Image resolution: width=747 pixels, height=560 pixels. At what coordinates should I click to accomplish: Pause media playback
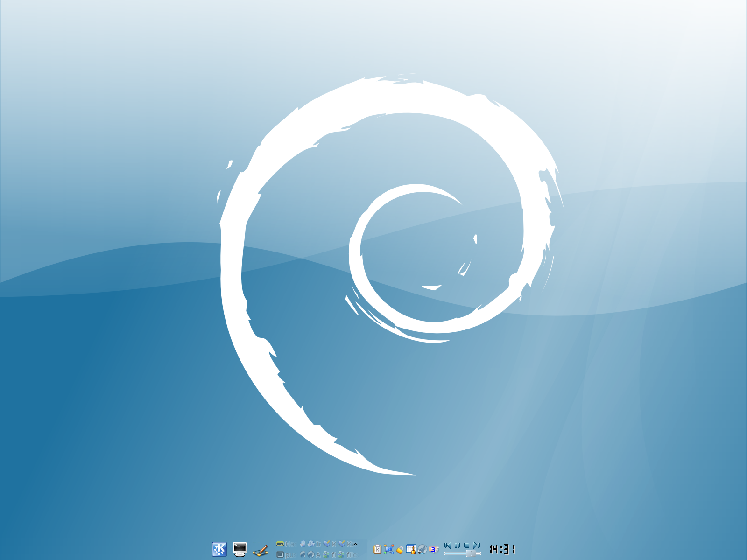click(x=458, y=545)
